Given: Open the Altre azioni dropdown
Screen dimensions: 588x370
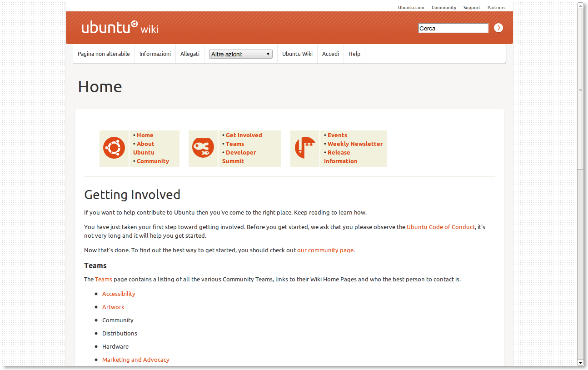Looking at the screenshot, I should (240, 54).
